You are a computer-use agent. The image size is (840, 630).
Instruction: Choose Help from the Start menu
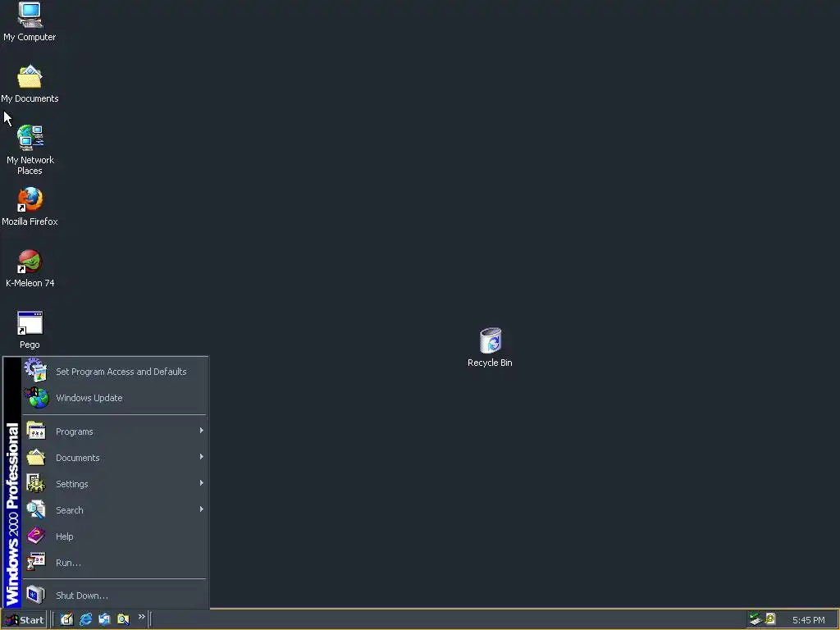pyautogui.click(x=114, y=536)
